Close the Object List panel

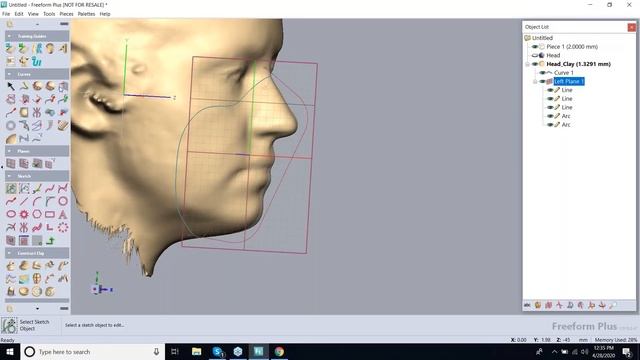[x=631, y=27]
